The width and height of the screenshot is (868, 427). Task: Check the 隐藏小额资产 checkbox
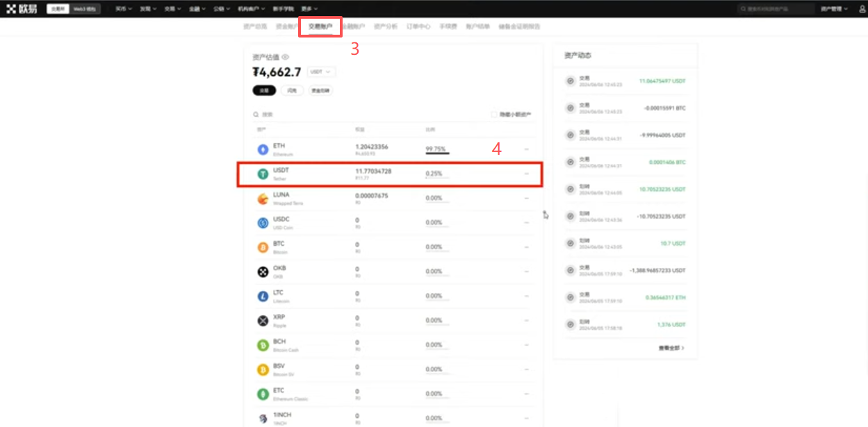(x=494, y=114)
